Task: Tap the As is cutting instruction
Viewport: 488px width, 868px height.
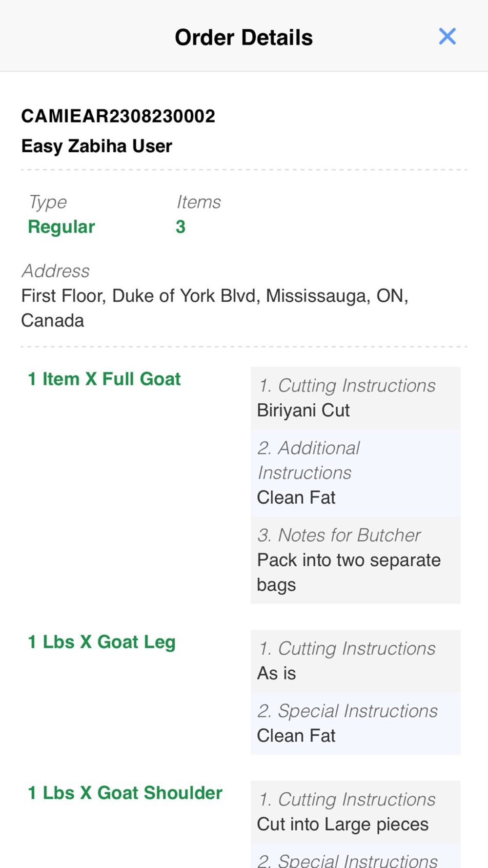Action: tap(277, 674)
